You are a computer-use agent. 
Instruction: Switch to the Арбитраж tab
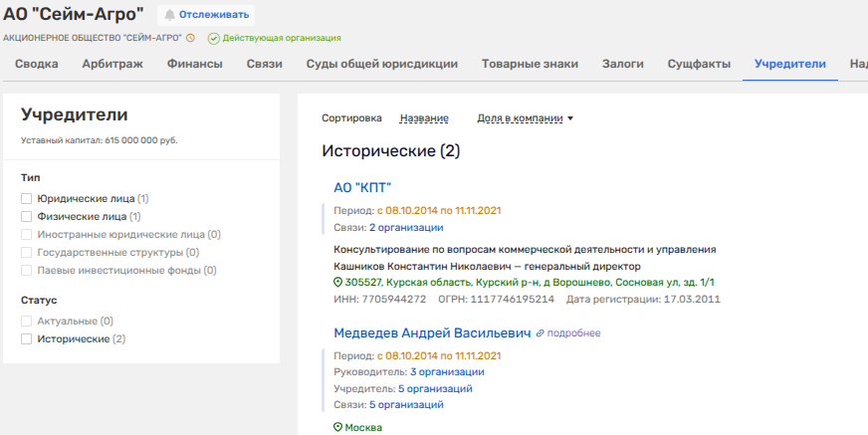click(114, 65)
